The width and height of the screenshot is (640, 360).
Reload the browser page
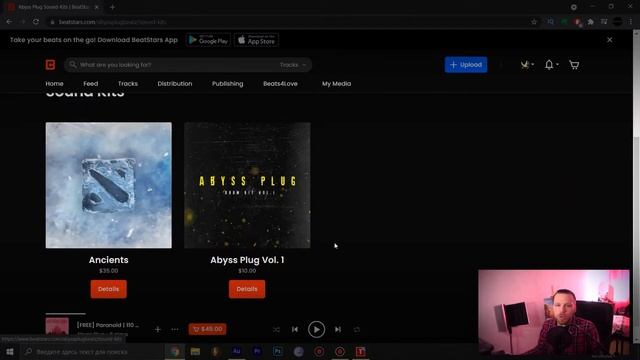tap(36, 22)
